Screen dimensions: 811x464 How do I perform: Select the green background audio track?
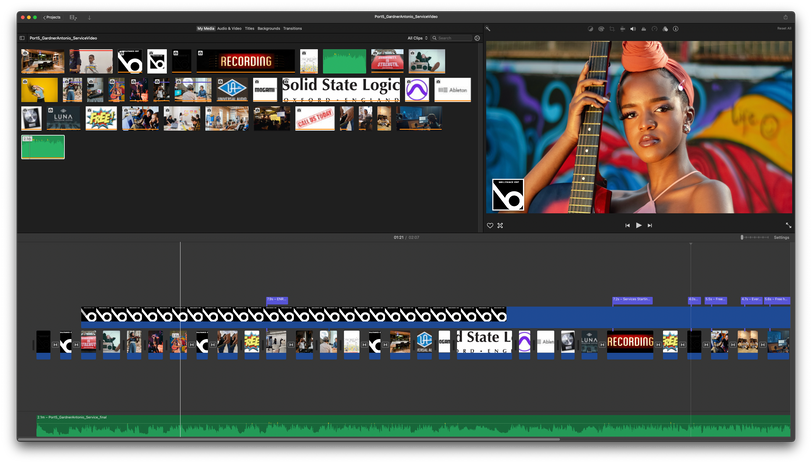click(x=413, y=425)
